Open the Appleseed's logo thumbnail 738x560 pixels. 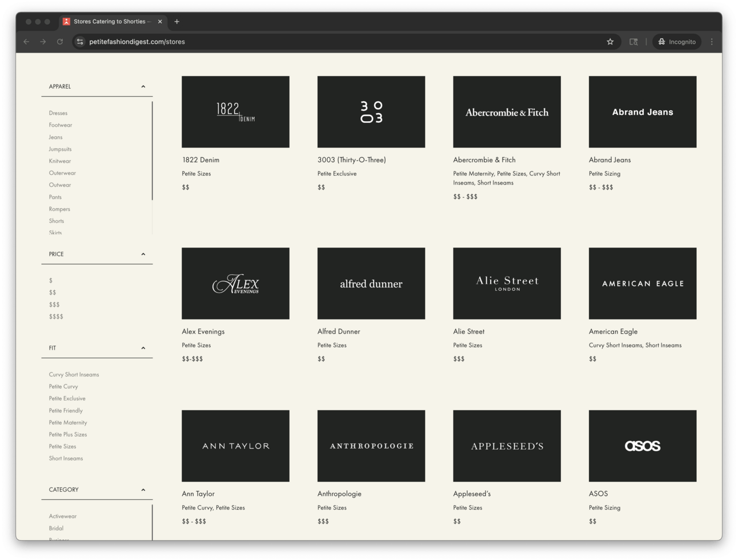click(507, 446)
